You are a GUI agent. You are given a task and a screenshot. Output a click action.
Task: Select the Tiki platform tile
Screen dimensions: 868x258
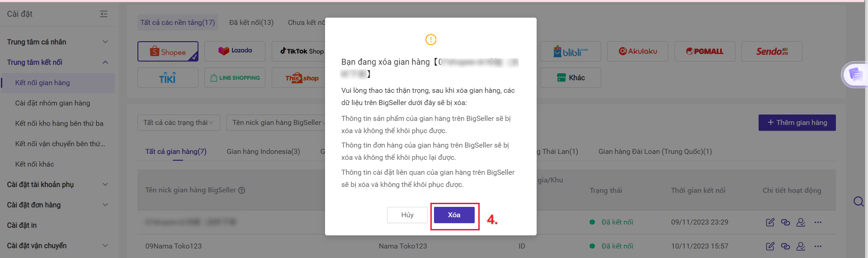pos(168,78)
